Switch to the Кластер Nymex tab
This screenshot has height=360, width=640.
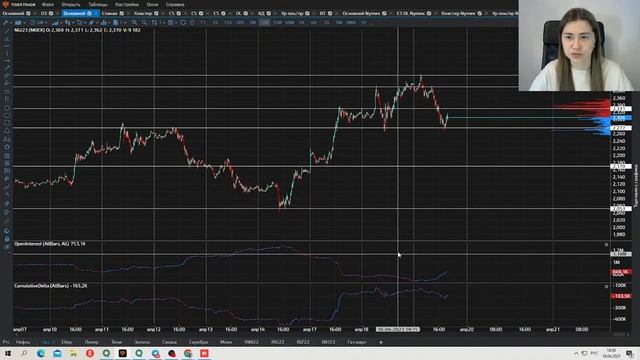pyautogui.click(x=458, y=13)
